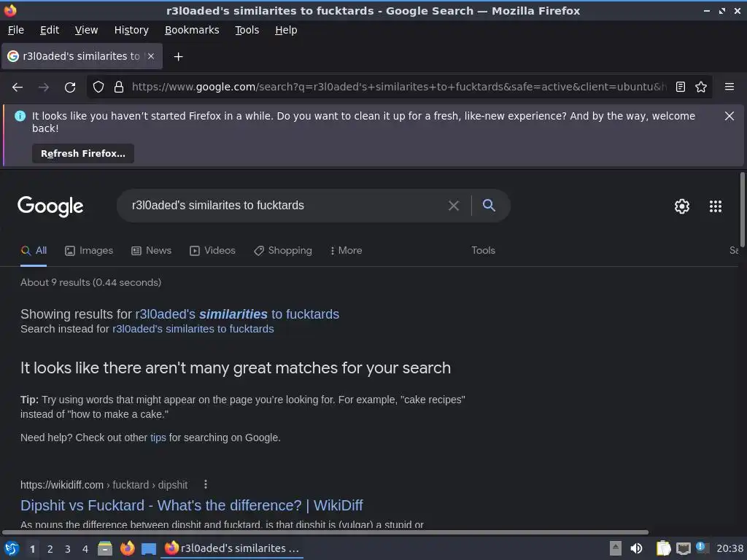Open Google search Tools filter
Screen dimensions: 747x560
(x=483, y=251)
